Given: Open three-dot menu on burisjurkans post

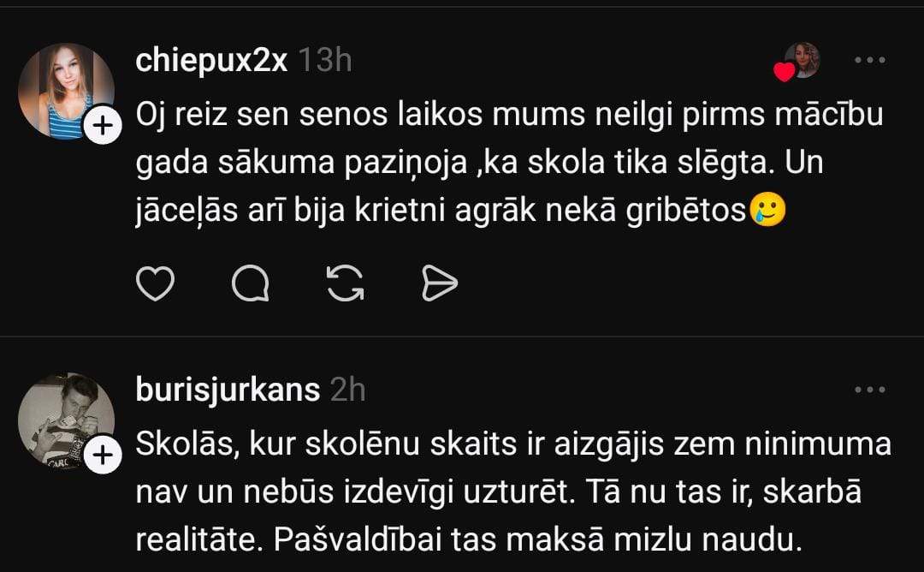Looking at the screenshot, I should 870,390.
